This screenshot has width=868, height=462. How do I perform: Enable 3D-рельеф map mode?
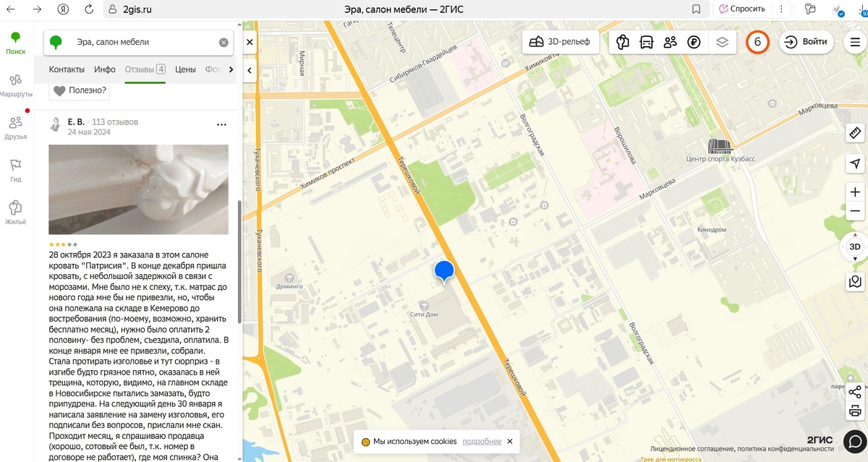[x=561, y=42]
